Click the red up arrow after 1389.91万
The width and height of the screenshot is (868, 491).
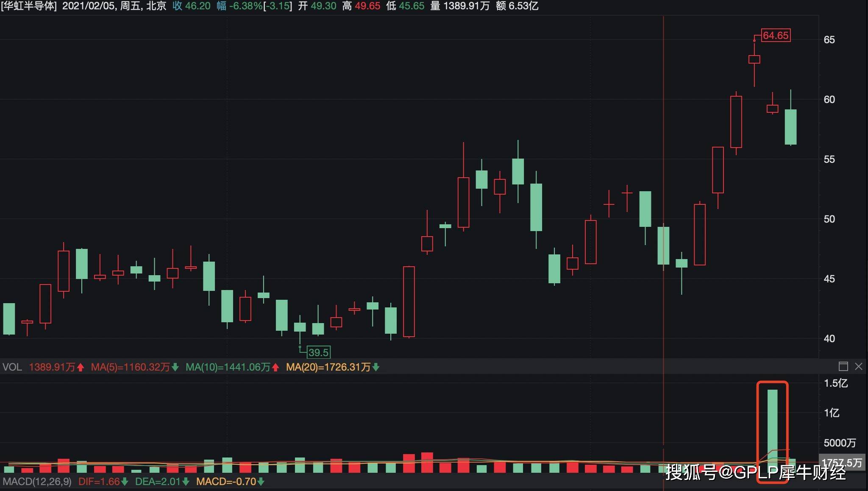(x=81, y=367)
